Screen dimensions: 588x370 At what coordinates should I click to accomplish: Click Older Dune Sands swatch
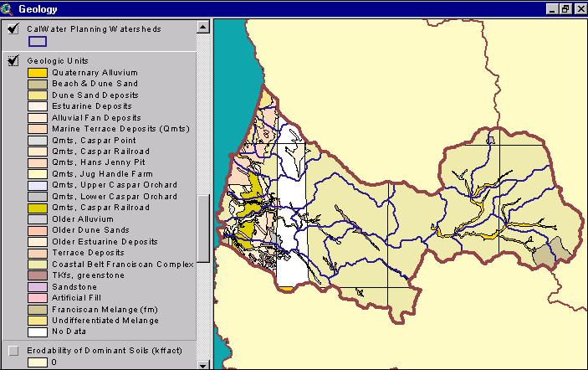pyautogui.click(x=38, y=230)
